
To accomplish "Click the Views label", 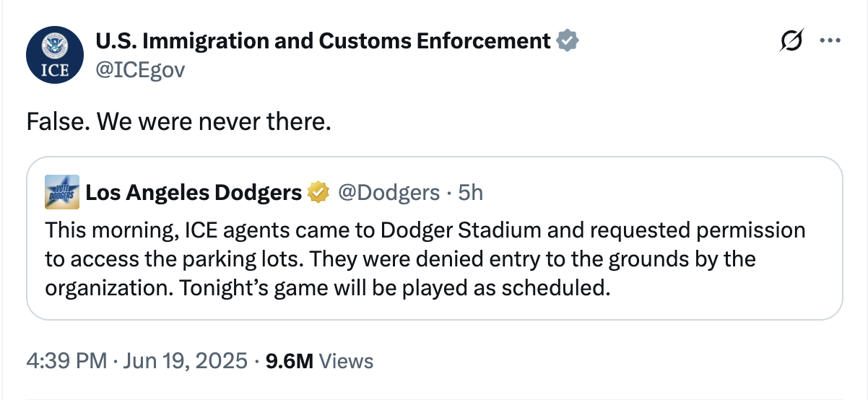I will pos(346,361).
